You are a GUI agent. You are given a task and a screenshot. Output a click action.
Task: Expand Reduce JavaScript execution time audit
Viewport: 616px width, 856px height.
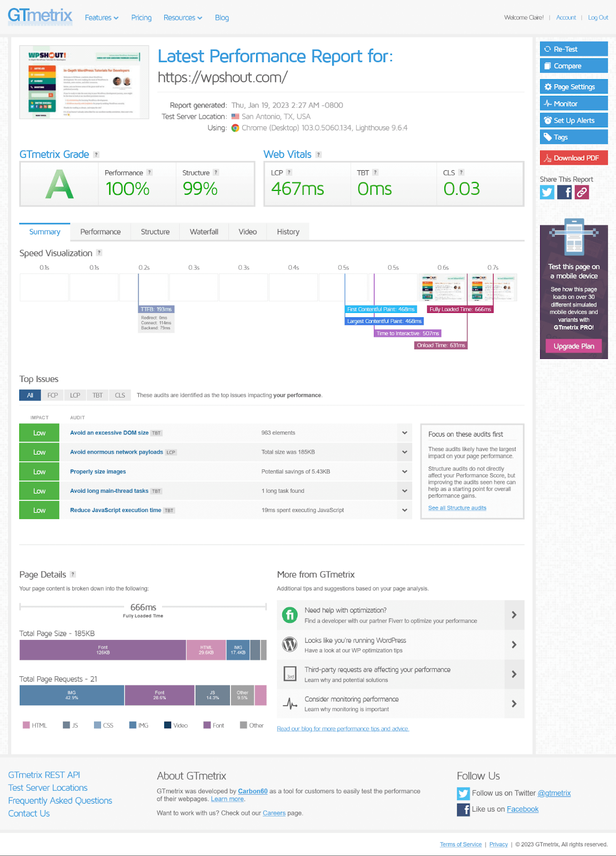pos(405,510)
